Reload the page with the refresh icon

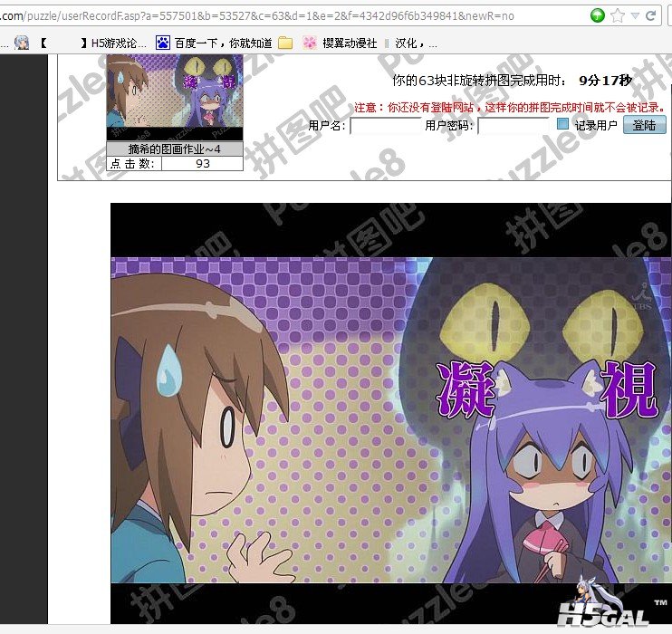pos(651,16)
